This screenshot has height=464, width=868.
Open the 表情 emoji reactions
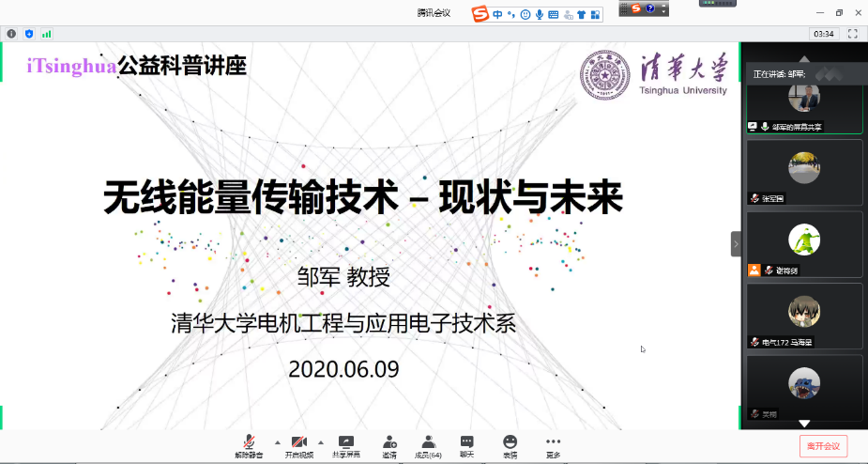(510, 445)
